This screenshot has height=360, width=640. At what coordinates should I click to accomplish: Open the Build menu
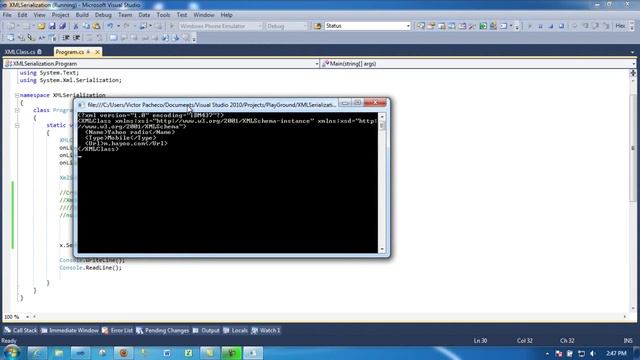82,15
